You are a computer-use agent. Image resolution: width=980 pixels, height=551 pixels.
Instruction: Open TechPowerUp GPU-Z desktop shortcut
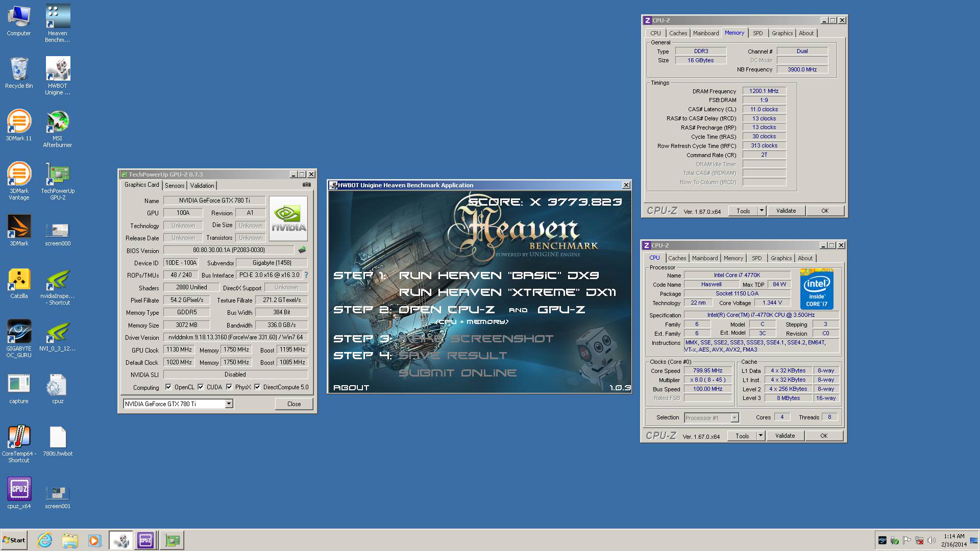pyautogui.click(x=58, y=181)
